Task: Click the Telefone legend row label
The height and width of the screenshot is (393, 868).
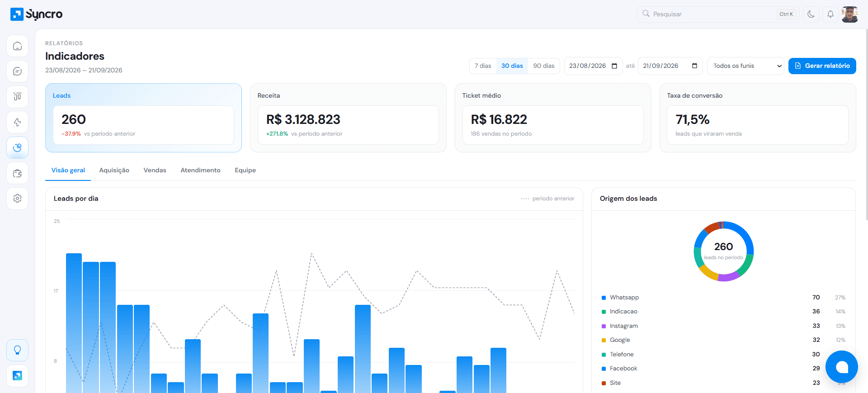Action: pos(622,355)
